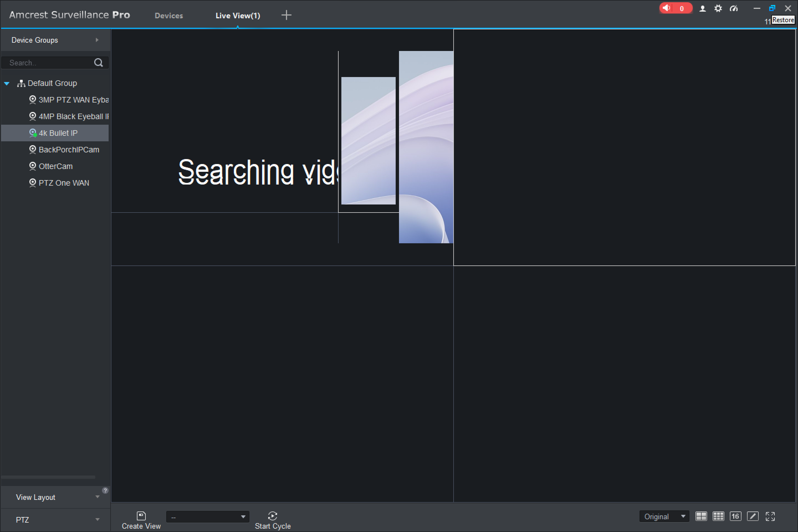Search device list input field

coord(53,62)
